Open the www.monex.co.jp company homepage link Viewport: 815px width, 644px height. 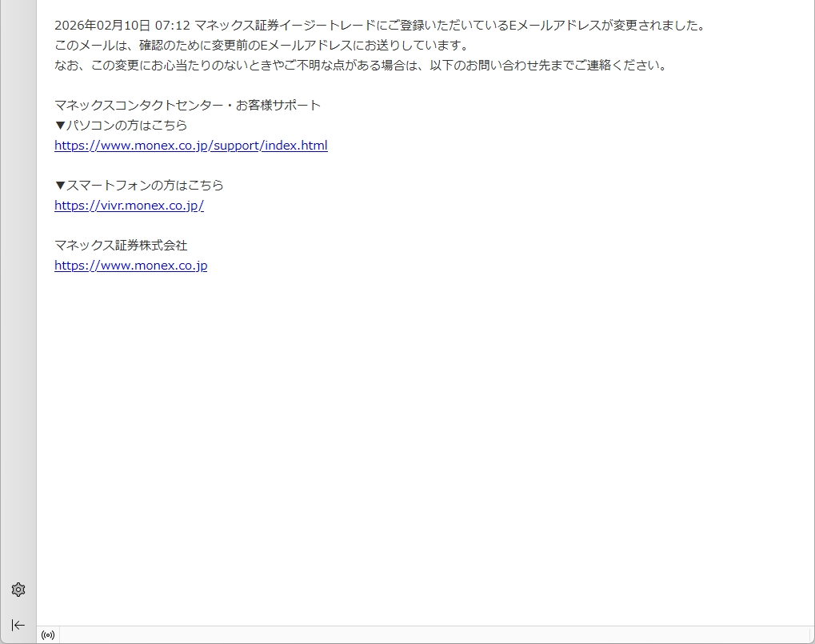pyautogui.click(x=130, y=266)
